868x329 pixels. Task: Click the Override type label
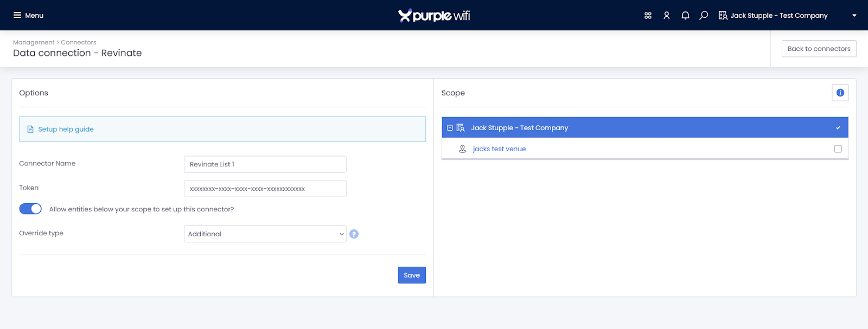[41, 234]
